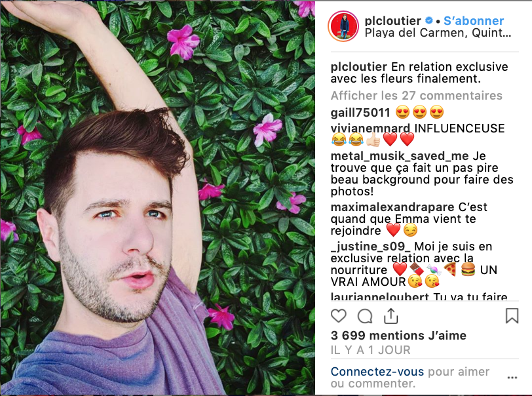
Task: Click the Connectez-vous login link
Action: (x=377, y=372)
